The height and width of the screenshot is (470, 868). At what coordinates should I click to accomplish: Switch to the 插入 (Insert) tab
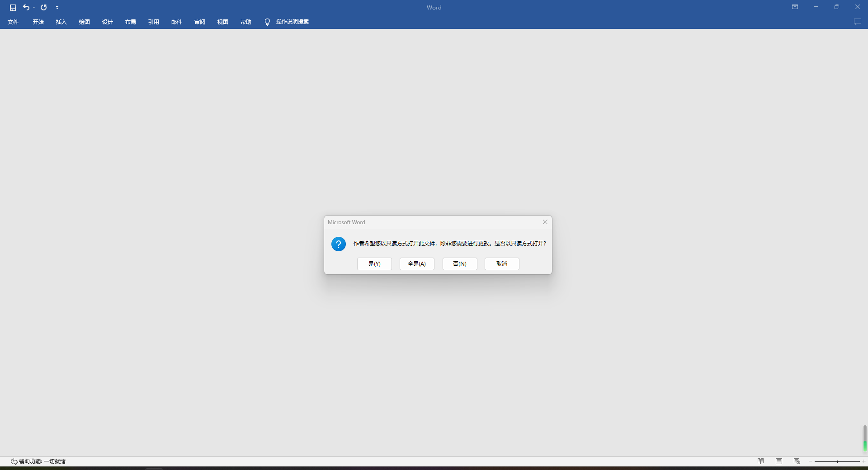(61, 22)
